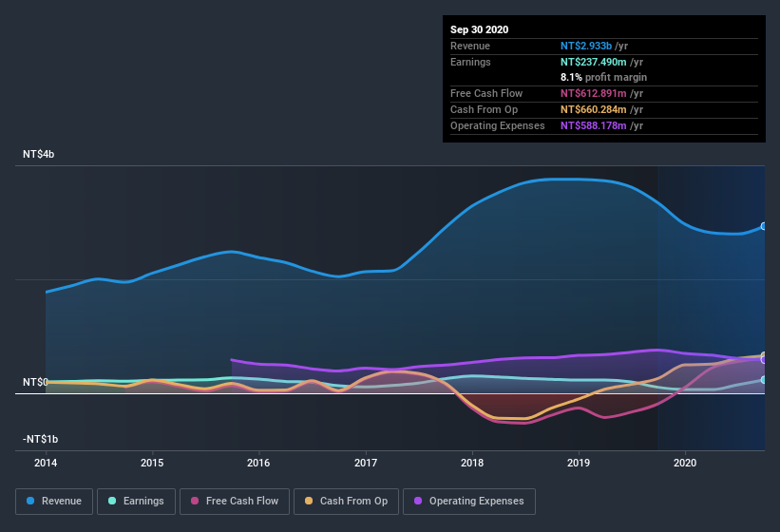
Task: Click the 2015 x-axis label
Action: click(152, 463)
